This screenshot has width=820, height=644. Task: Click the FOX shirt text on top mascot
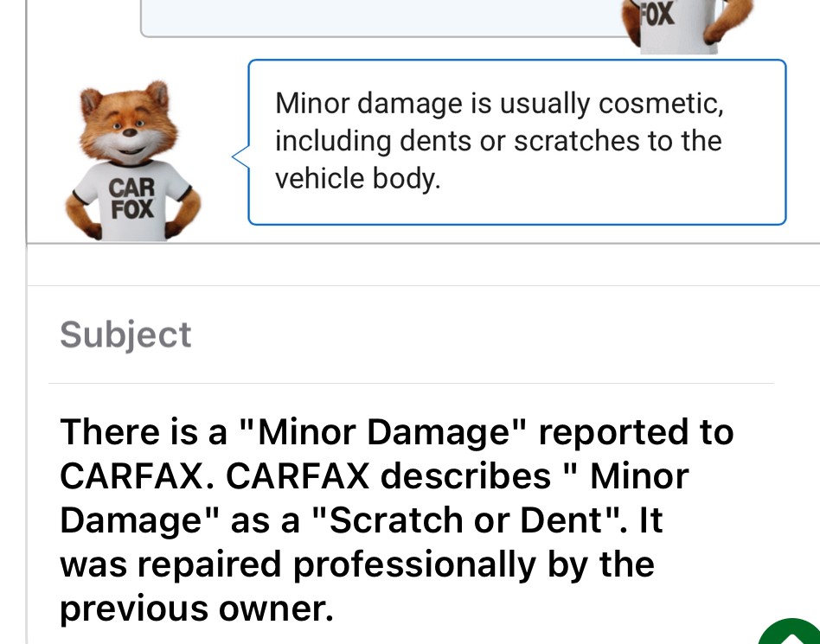pos(658,15)
